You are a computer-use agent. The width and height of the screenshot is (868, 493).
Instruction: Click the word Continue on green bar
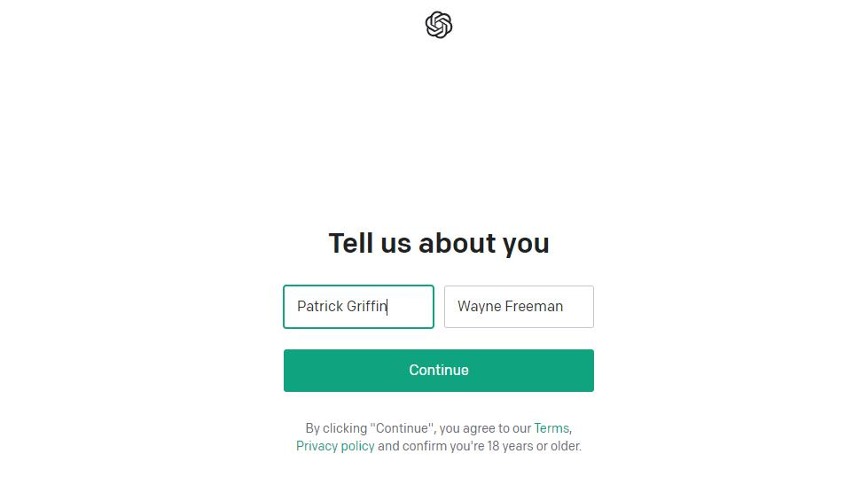coord(438,370)
